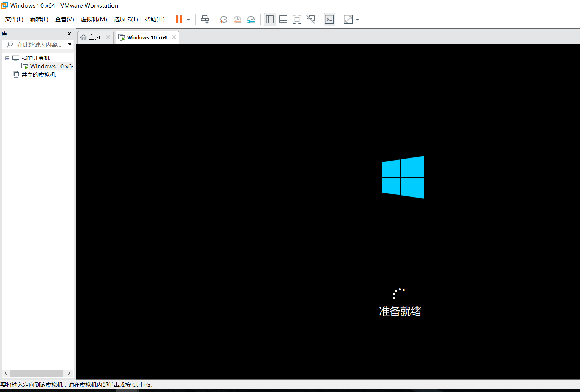The image size is (580, 392).
Task: Select Windows 10 x64 in library tree
Action: tap(52, 66)
